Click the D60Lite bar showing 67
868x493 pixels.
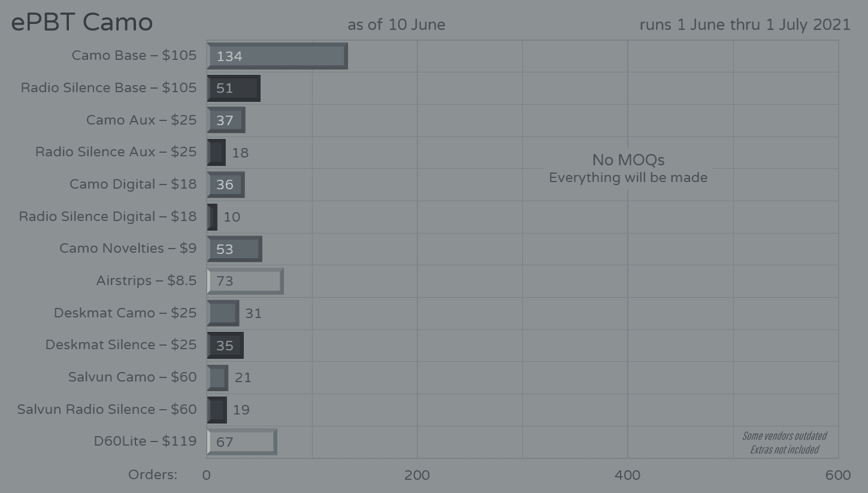pyautogui.click(x=241, y=442)
